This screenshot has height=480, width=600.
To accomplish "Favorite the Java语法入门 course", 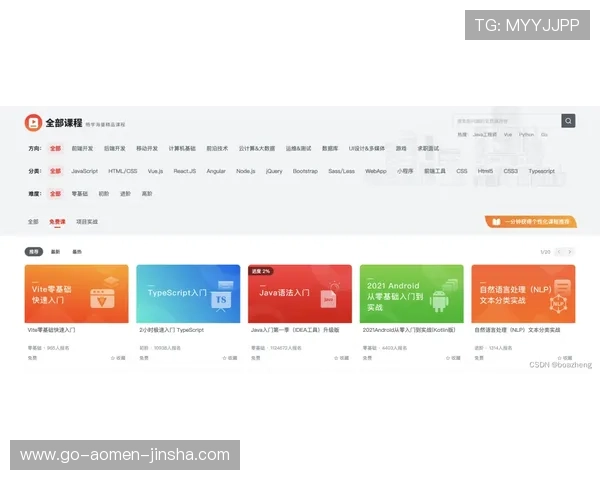I will [x=342, y=357].
